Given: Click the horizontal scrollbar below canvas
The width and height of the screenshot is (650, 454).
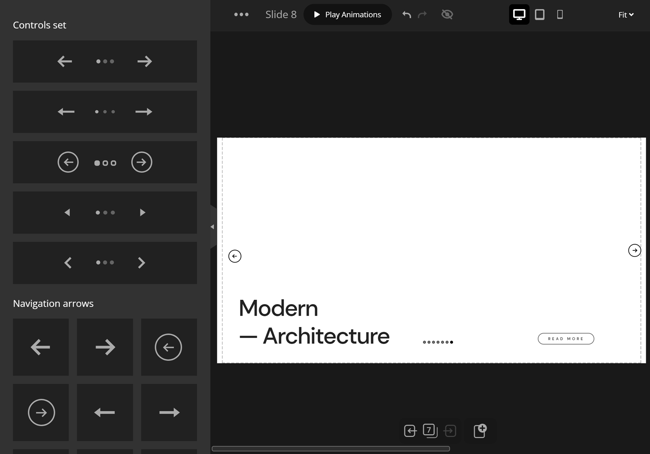Looking at the screenshot, I should pyautogui.click(x=330, y=449).
